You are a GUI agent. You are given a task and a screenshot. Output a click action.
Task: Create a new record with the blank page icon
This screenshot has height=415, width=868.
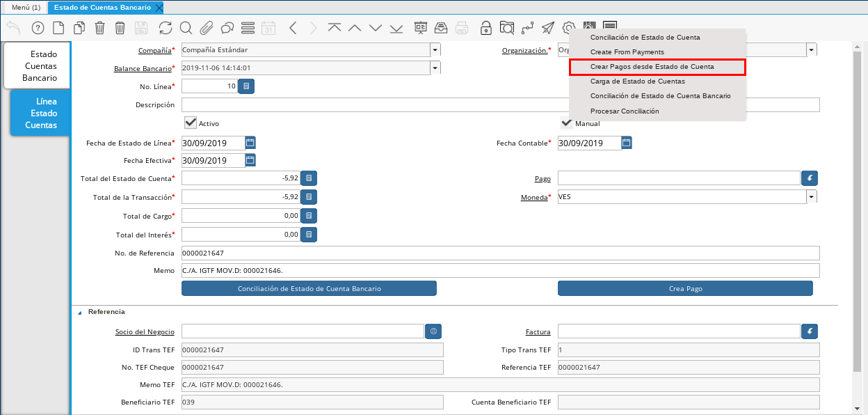click(58, 28)
